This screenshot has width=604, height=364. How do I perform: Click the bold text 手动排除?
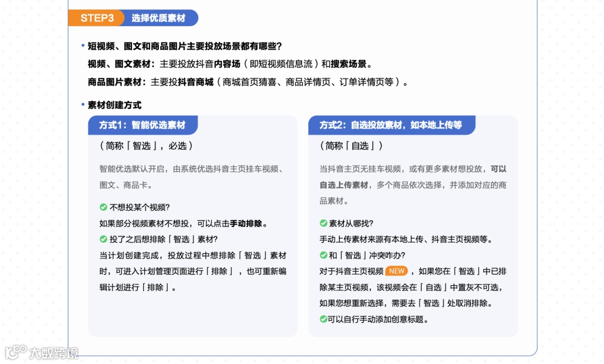coord(246,224)
